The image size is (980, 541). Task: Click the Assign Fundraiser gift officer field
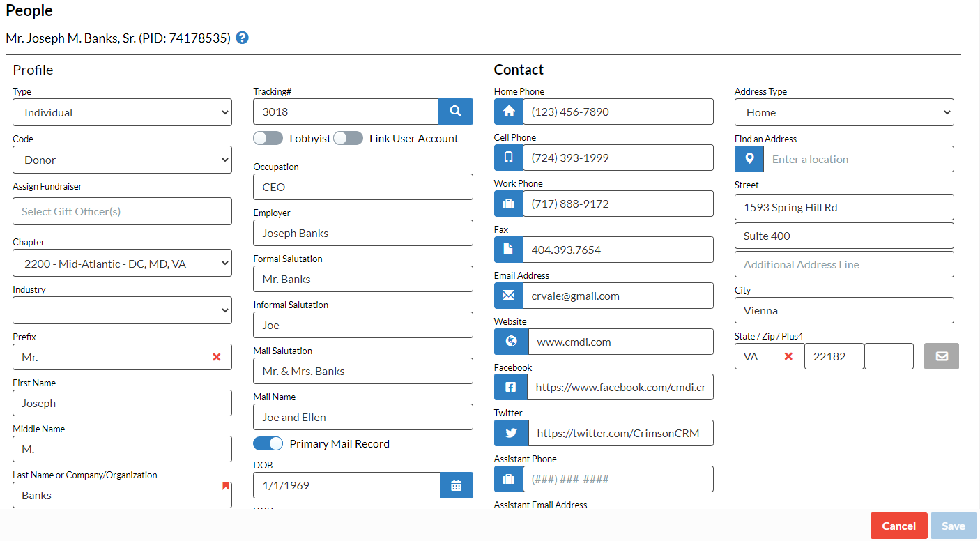click(x=122, y=211)
